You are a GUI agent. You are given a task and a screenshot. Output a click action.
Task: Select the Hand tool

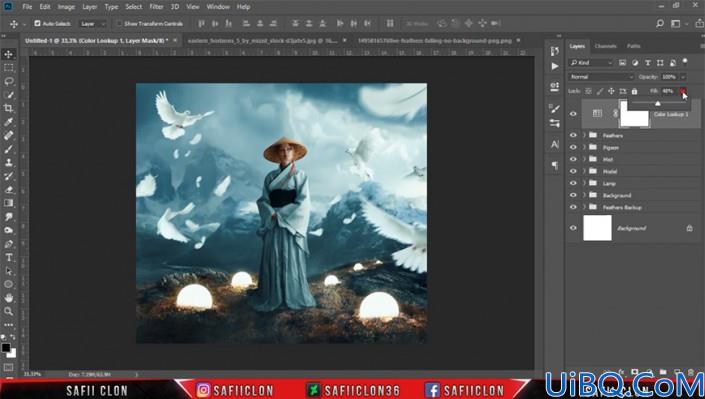coord(9,298)
